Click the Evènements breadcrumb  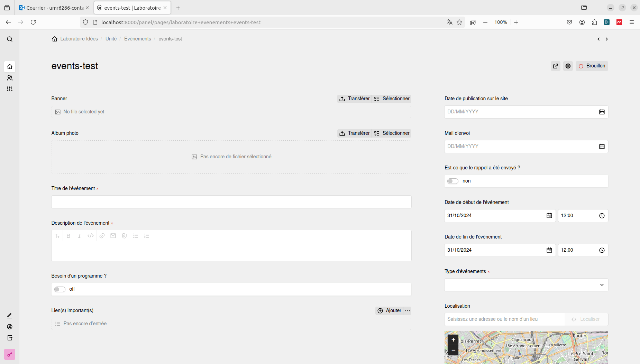(138, 39)
